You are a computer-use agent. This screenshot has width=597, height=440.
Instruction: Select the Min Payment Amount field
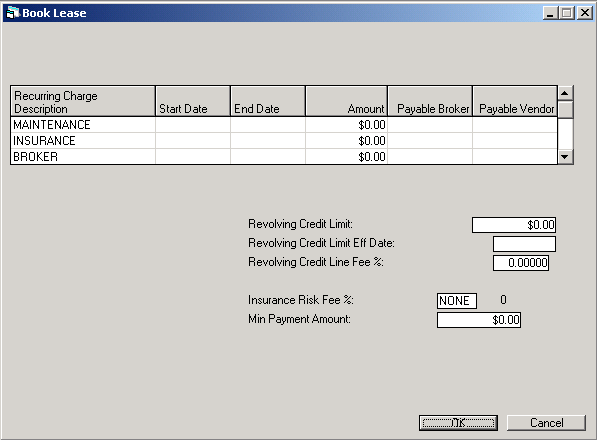tap(479, 320)
